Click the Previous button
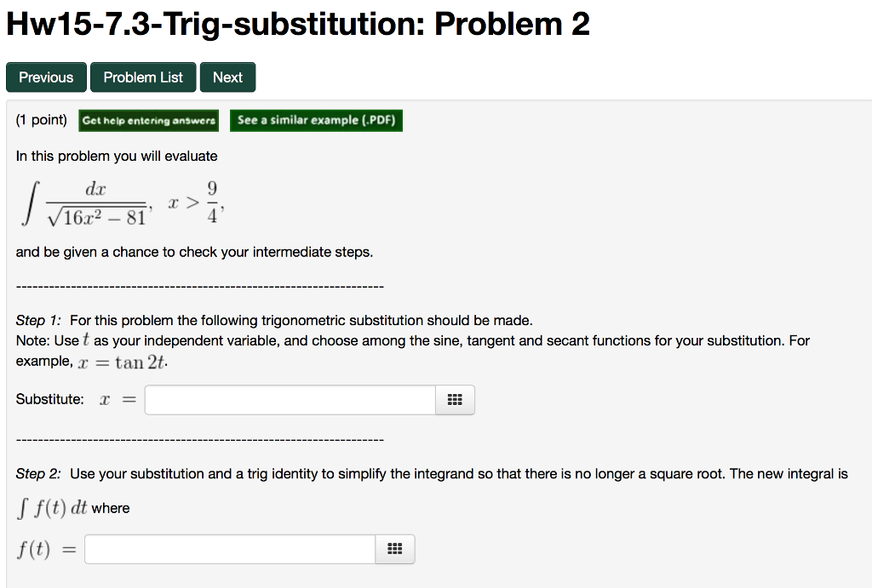 pyautogui.click(x=46, y=77)
